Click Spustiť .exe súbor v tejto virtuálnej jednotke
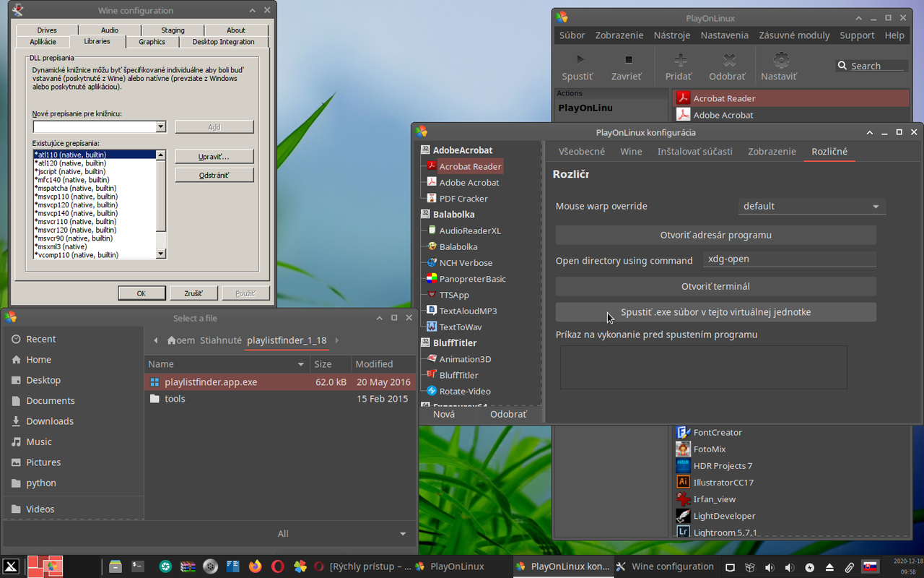The image size is (924, 578). pos(715,312)
